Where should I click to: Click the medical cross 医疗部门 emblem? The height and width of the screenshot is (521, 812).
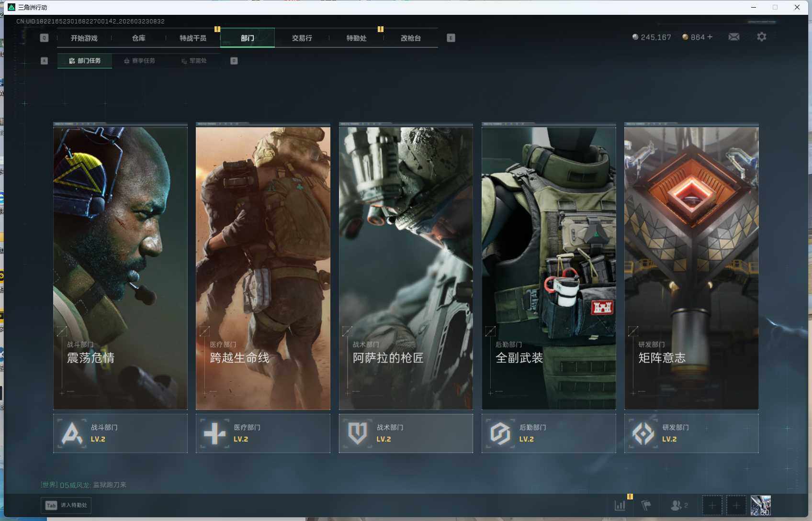(214, 433)
